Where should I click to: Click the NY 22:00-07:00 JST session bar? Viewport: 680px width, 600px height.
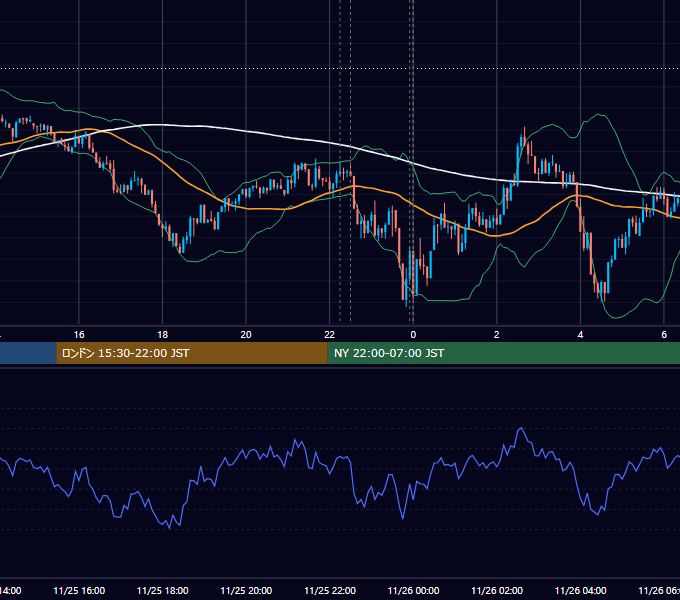tap(503, 353)
